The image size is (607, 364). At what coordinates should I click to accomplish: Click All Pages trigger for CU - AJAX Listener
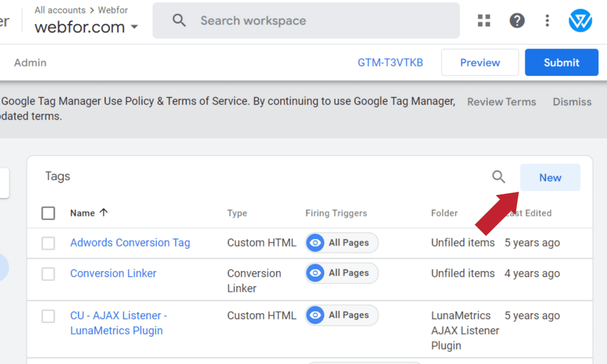pyautogui.click(x=341, y=315)
